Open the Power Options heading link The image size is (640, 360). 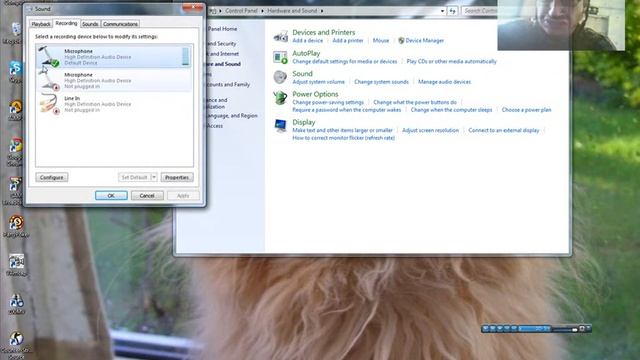click(x=315, y=94)
